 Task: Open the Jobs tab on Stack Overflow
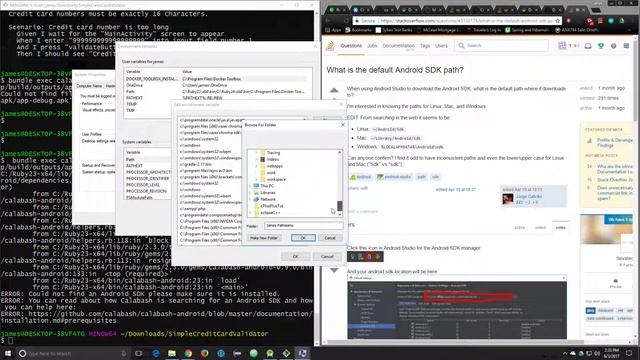[x=372, y=46]
